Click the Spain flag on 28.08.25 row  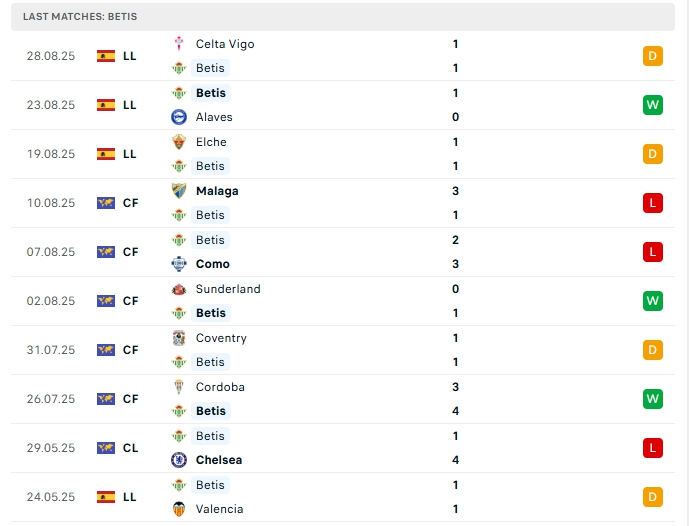pos(106,56)
